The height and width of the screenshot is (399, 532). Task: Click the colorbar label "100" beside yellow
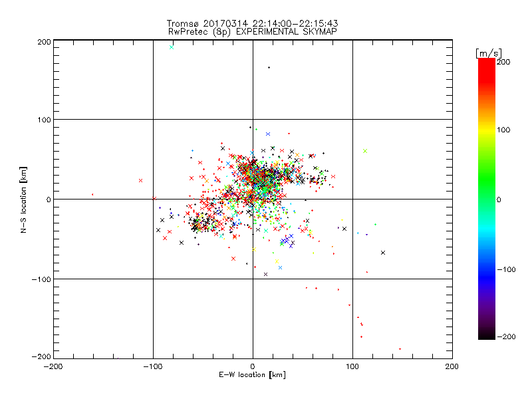click(503, 130)
